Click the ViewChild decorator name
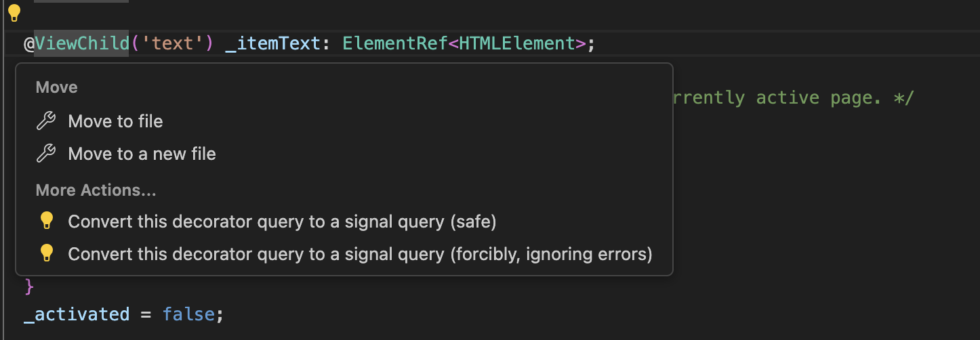Image resolution: width=980 pixels, height=340 pixels. click(x=82, y=44)
